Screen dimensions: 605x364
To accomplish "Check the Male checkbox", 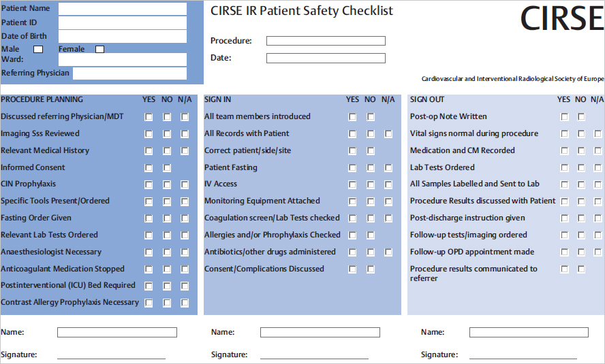I will (38, 49).
